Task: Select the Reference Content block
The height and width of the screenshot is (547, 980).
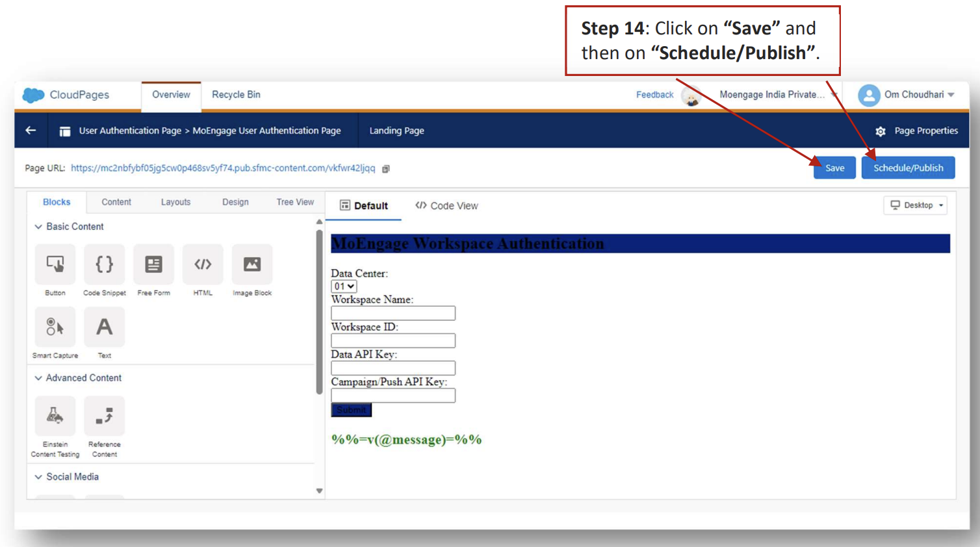Action: point(105,416)
